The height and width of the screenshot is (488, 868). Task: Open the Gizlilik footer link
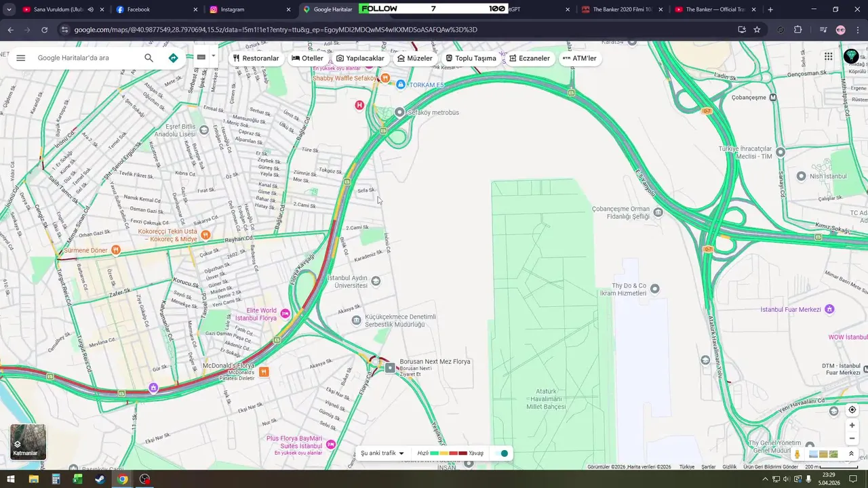[729, 467]
